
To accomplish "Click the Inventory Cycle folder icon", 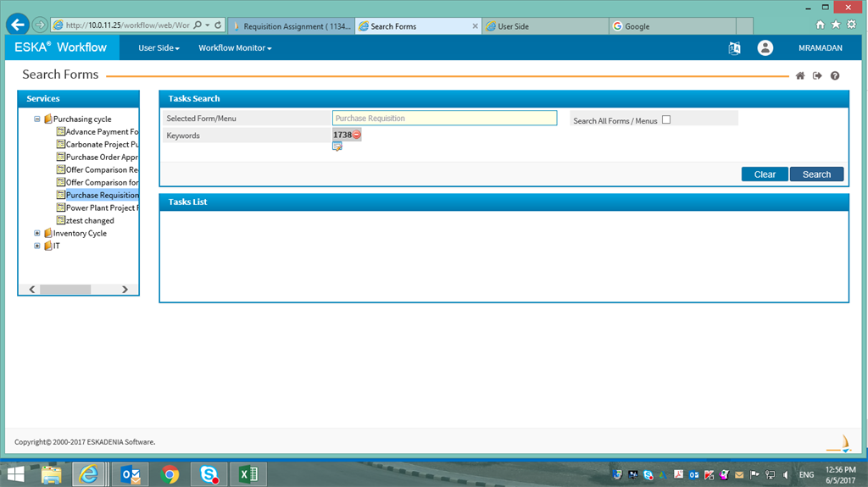I will coord(47,233).
